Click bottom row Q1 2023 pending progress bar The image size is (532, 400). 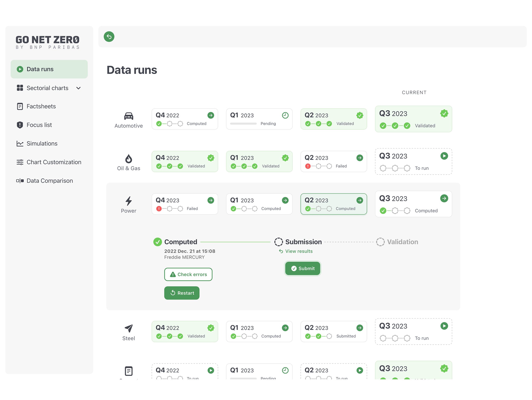tap(243, 379)
